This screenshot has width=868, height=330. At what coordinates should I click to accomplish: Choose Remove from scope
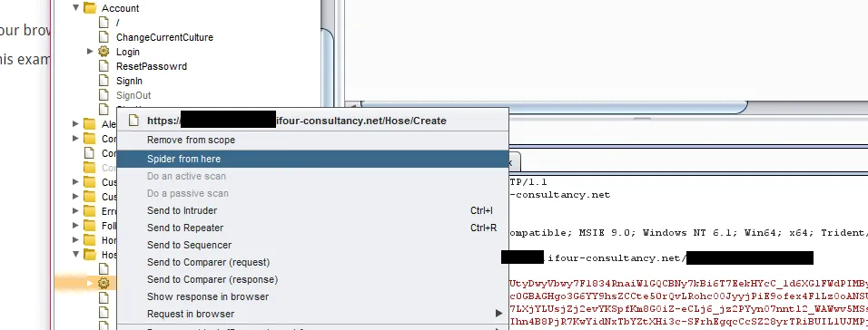(x=312, y=141)
